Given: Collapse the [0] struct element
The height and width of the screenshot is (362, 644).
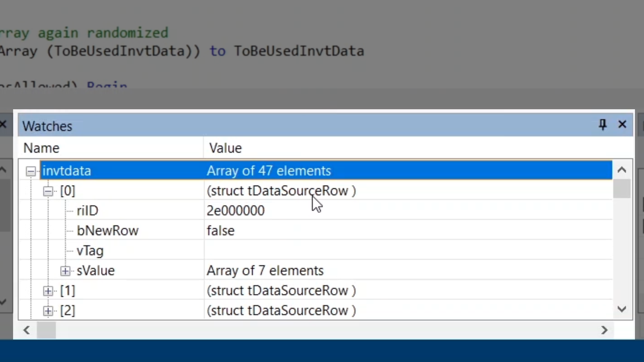Looking at the screenshot, I should click(48, 191).
